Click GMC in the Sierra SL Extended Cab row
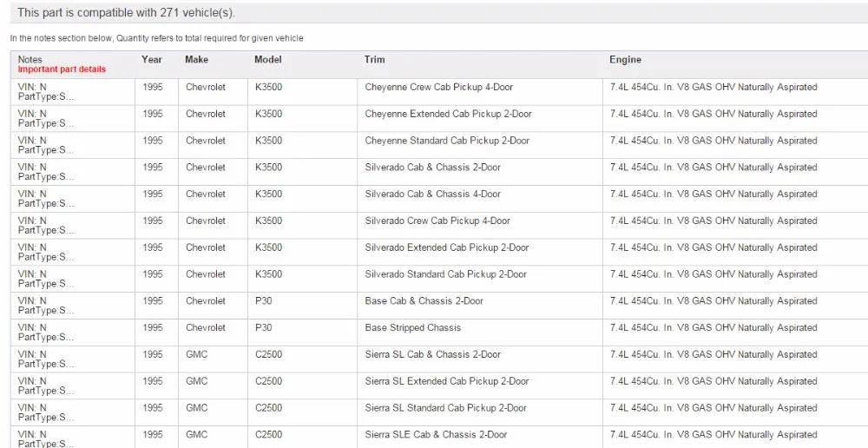Viewport: 868px width, 448px height. tap(196, 380)
